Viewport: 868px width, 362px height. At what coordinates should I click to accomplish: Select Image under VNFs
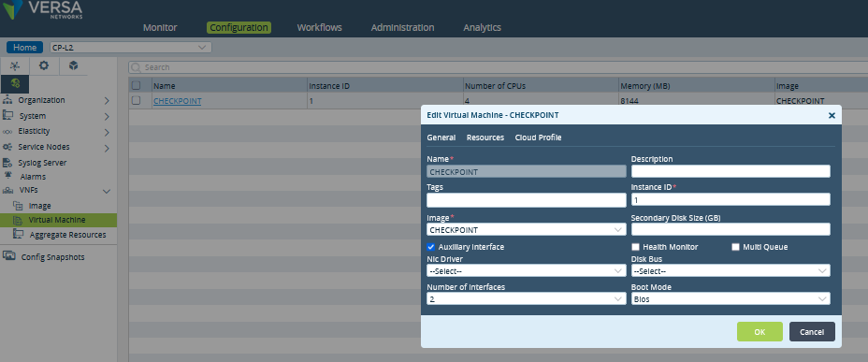point(40,206)
